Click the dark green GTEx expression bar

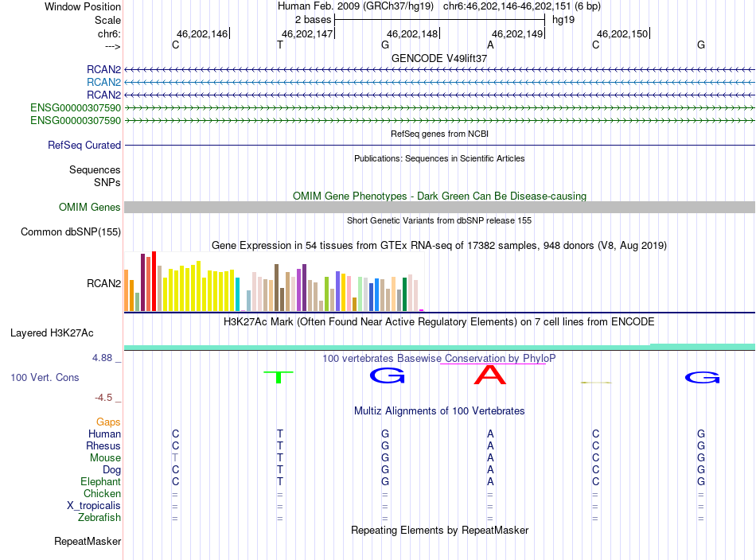pos(404,294)
